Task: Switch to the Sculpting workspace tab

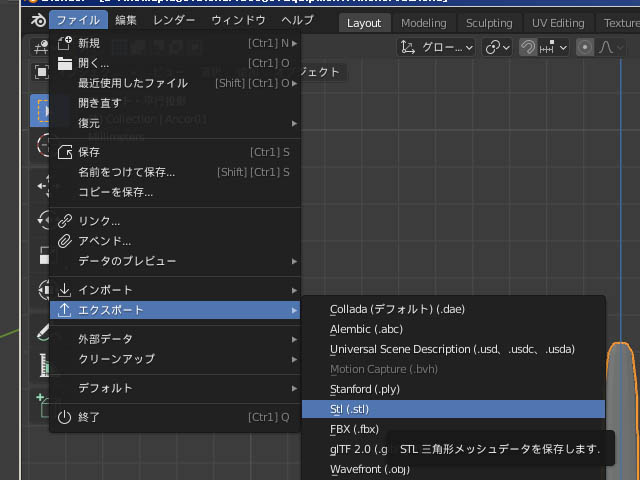Action: 489,23
